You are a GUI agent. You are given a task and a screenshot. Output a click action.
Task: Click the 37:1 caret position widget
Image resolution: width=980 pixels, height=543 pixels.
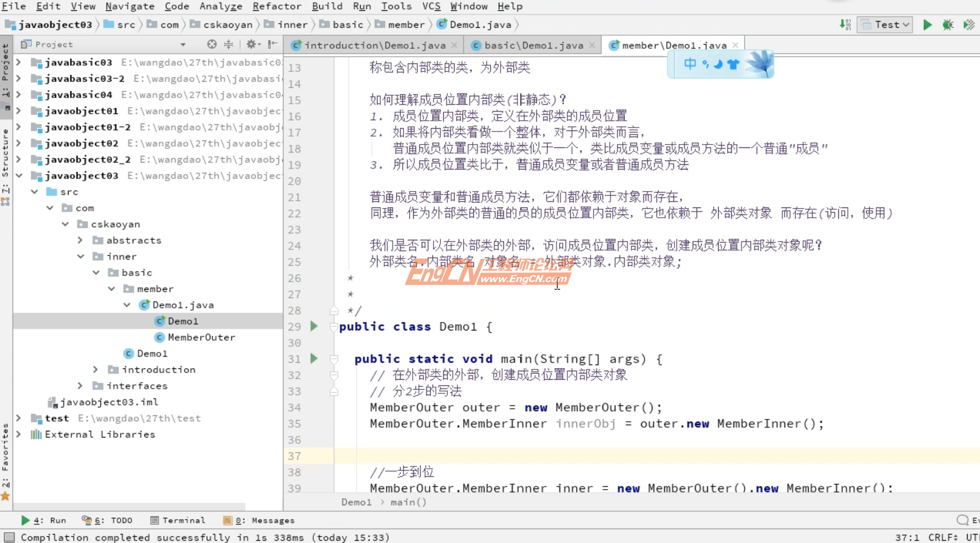(x=907, y=537)
